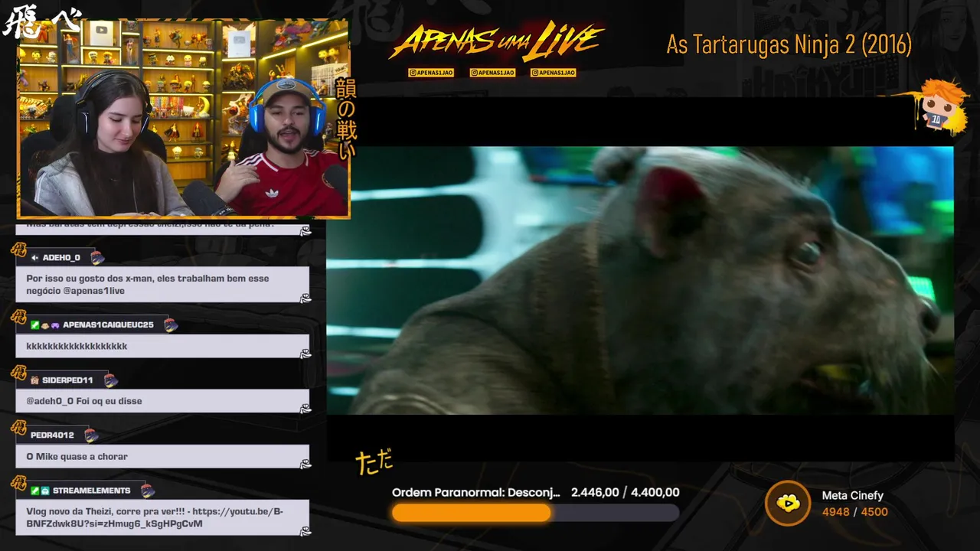980x551 pixels.
Task: Click the @apenas1live mention in chat
Action: 93,291
